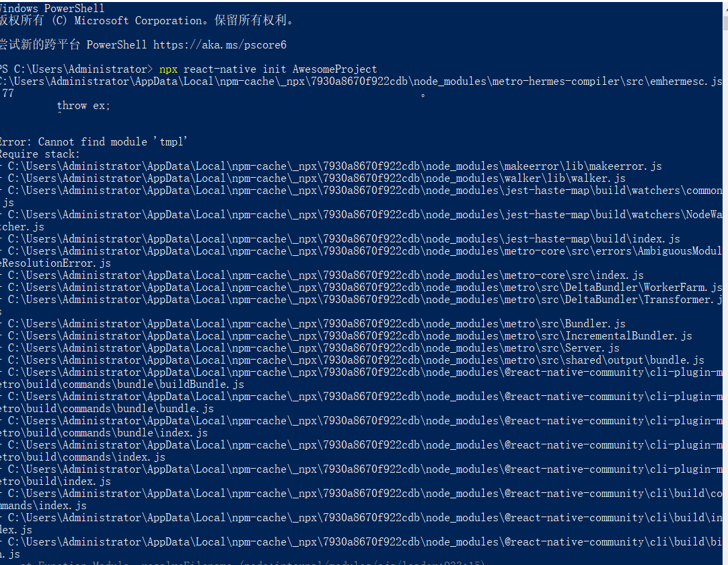Click the https://aka.ms/pscore6 link text
Screen dimensions: 728x565
[x=219, y=45]
